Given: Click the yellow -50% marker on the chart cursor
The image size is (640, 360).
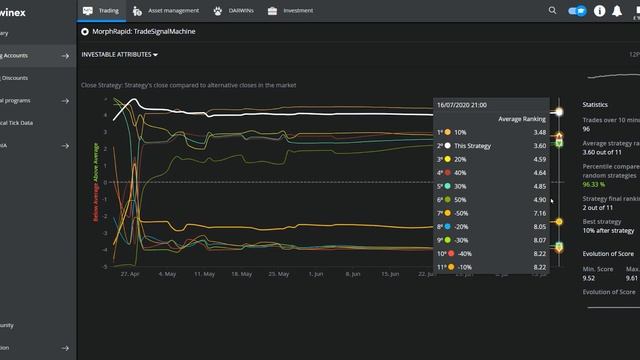Looking at the screenshot, I should tap(559, 222).
